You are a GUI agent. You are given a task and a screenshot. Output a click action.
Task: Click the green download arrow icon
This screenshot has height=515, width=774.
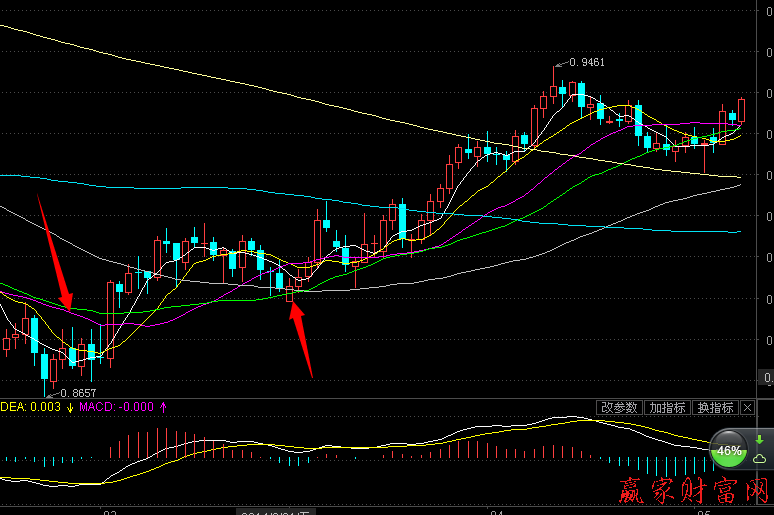759,440
